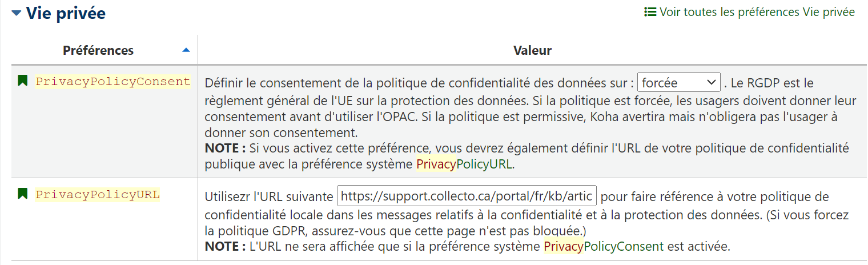Click the list icon beside Voir toutes
Viewport: 868px width, 265px height.
(x=650, y=12)
